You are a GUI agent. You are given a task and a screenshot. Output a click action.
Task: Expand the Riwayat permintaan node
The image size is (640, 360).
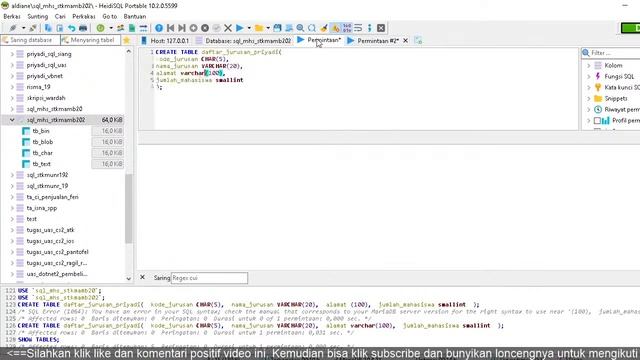589,109
